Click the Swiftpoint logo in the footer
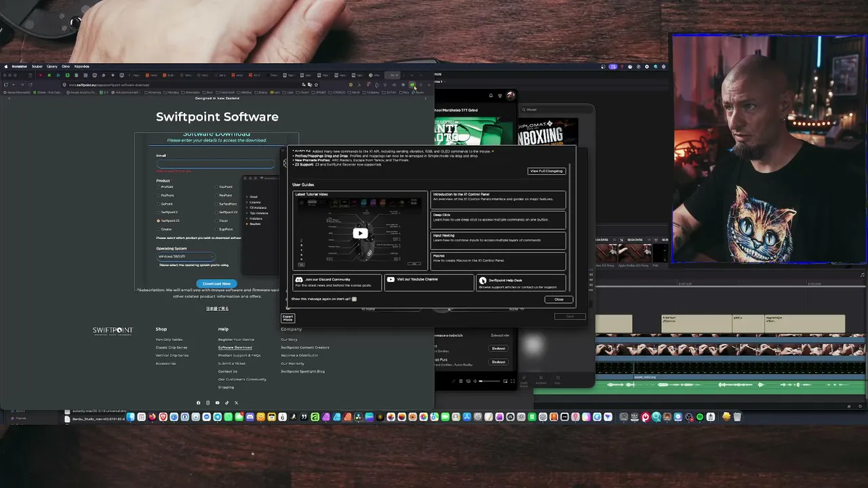 coord(113,331)
